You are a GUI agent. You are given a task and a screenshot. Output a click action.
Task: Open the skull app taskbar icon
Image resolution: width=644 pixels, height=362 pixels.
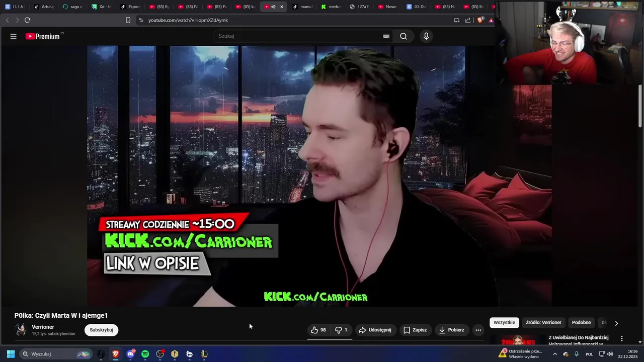[189, 354]
